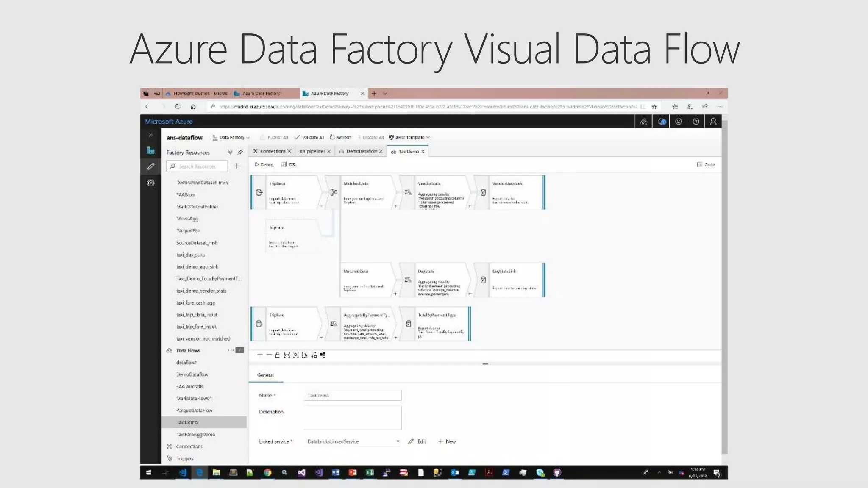
Task: Open the Linked service dropdown
Action: (353, 441)
